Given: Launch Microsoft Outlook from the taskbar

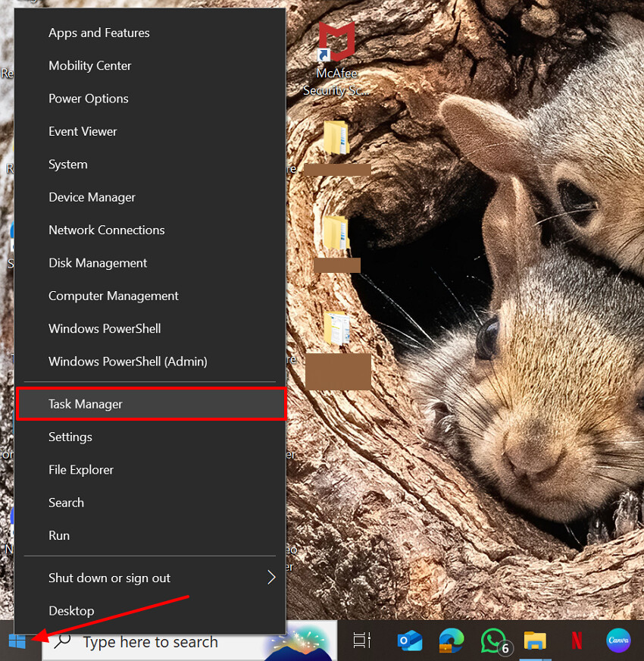Looking at the screenshot, I should pyautogui.click(x=409, y=641).
